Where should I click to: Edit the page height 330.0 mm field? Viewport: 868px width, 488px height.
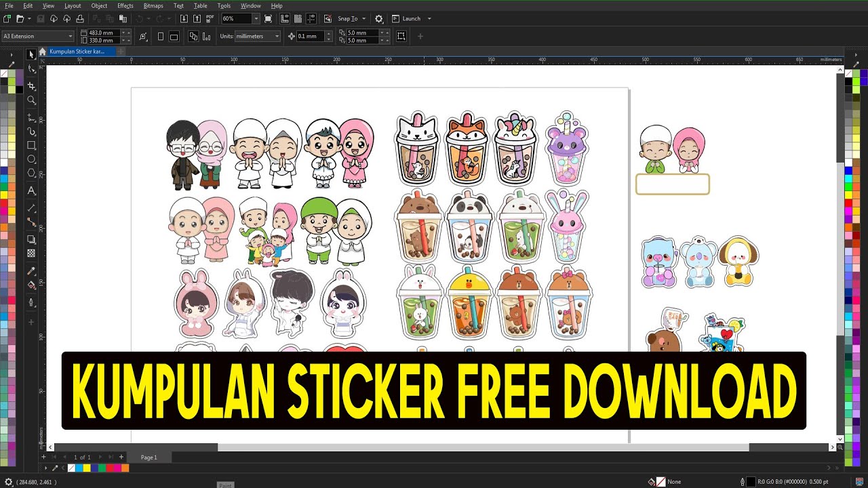pyautogui.click(x=105, y=40)
